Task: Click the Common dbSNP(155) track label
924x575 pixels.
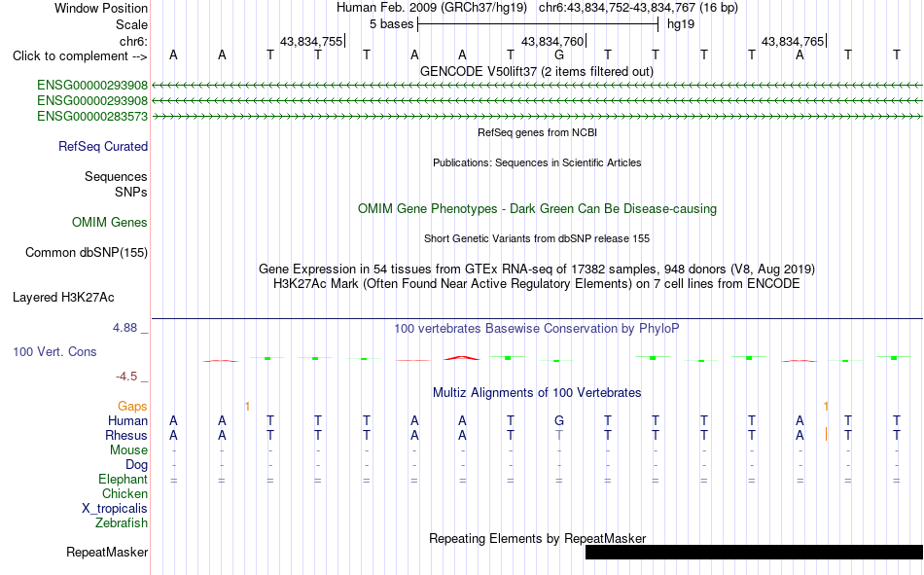Action: [87, 252]
